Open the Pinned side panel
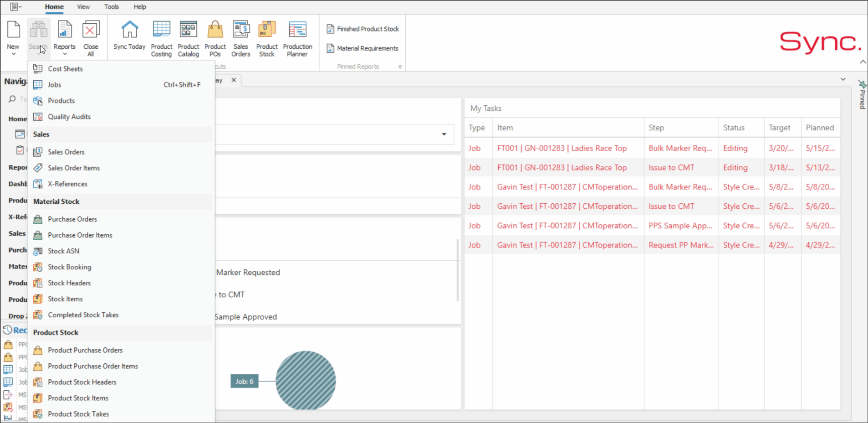This screenshot has width=868, height=423. click(862, 95)
